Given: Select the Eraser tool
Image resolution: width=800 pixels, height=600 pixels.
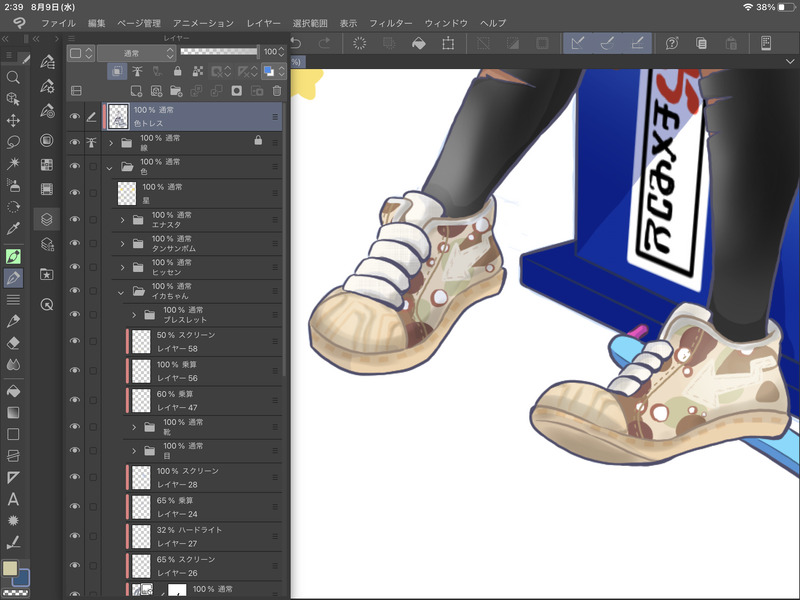Looking at the screenshot, I should 13,343.
